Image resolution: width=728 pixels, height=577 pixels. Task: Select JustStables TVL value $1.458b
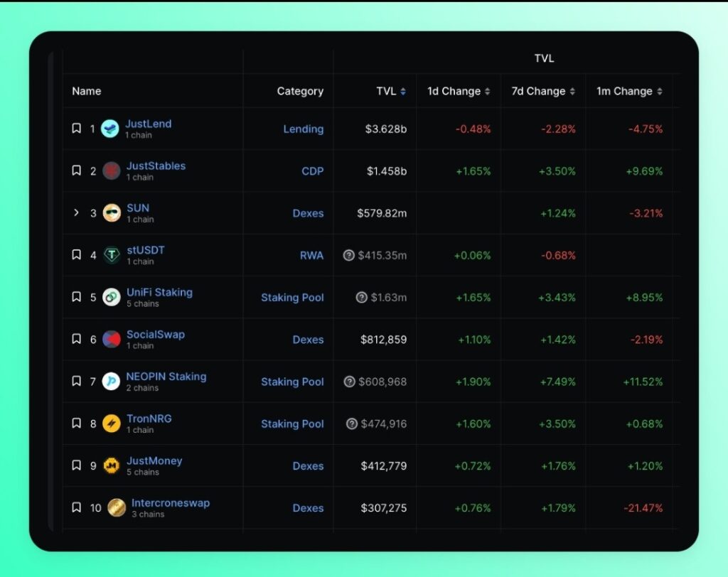pos(387,171)
